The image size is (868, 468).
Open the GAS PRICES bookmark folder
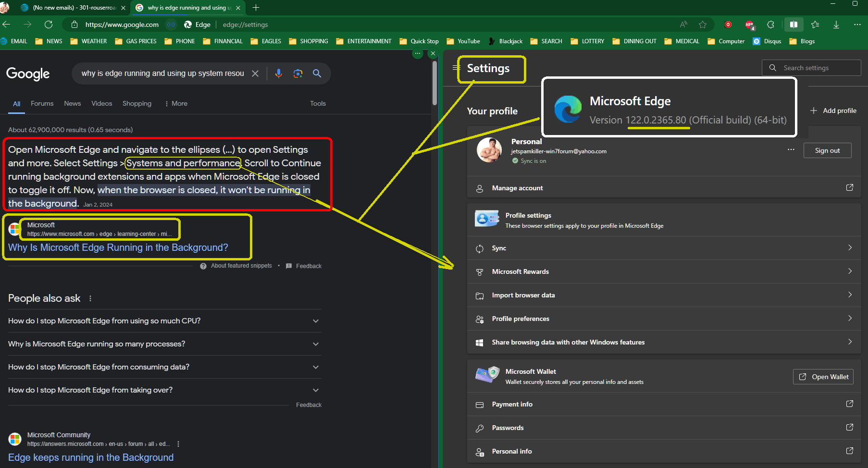point(136,41)
